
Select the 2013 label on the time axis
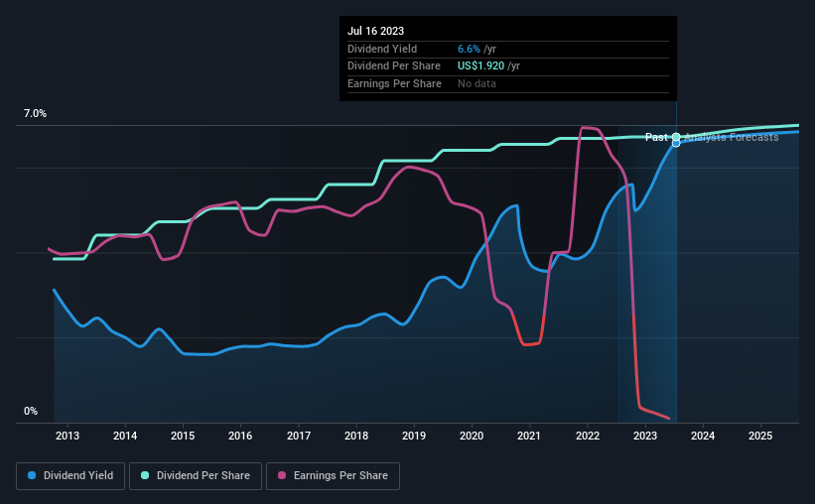68,436
